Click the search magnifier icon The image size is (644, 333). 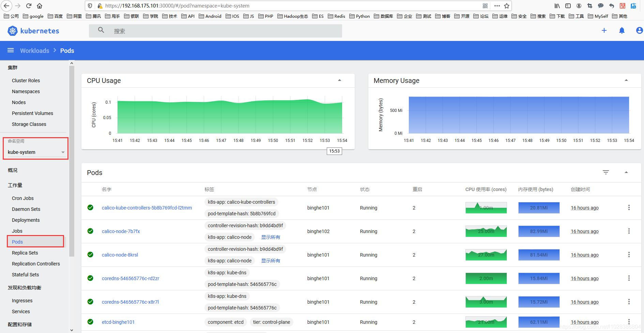point(101,30)
